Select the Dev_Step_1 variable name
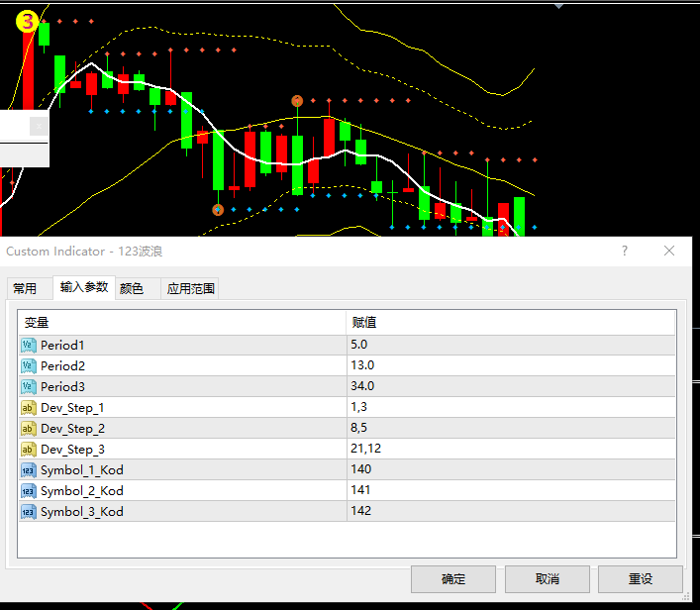This screenshot has width=700, height=610. click(72, 408)
